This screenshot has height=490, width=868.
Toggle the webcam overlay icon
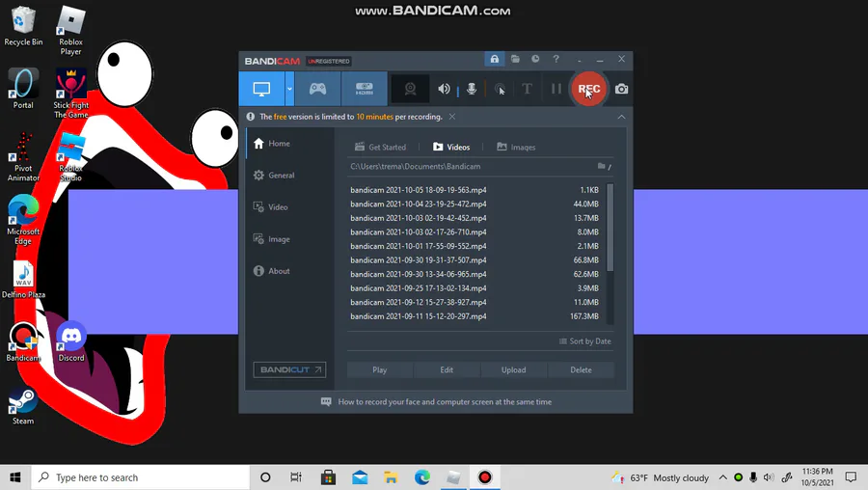(410, 89)
